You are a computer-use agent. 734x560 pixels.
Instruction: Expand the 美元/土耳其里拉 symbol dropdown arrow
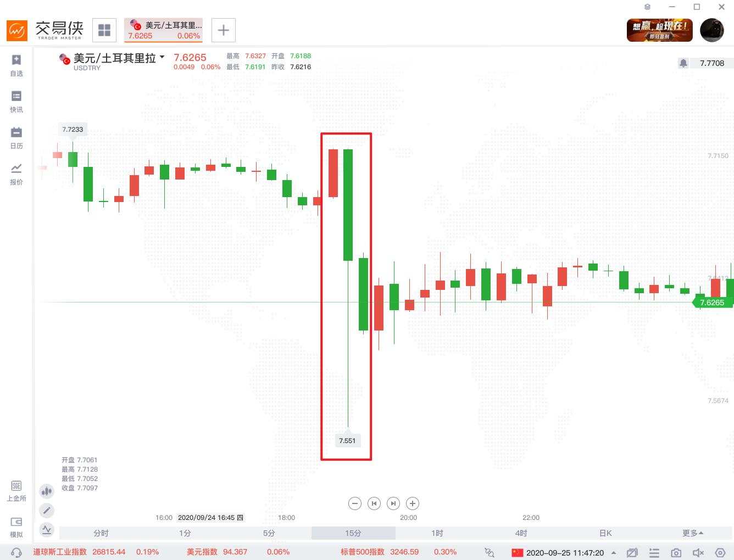[x=162, y=57]
